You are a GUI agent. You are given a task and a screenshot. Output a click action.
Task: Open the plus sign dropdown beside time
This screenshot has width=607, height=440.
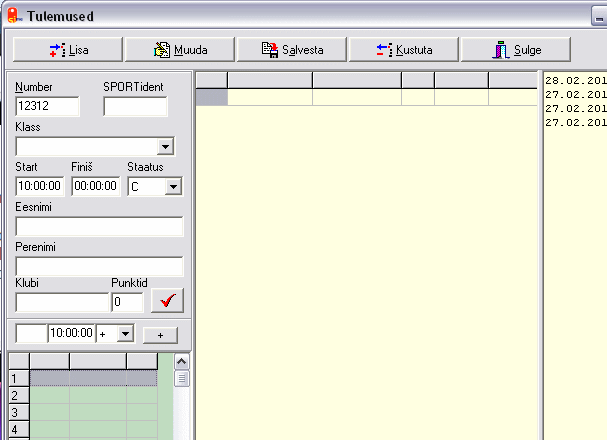coord(125,334)
